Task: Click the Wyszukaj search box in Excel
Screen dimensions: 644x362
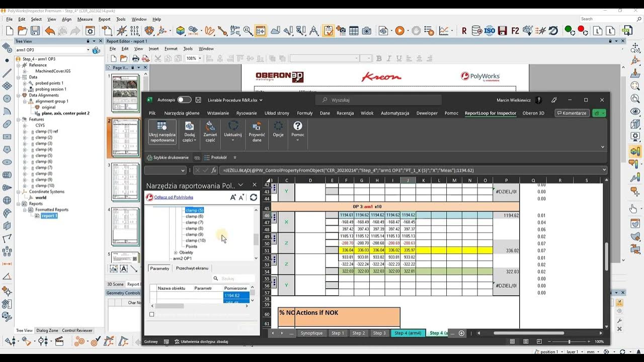Action: (378, 100)
